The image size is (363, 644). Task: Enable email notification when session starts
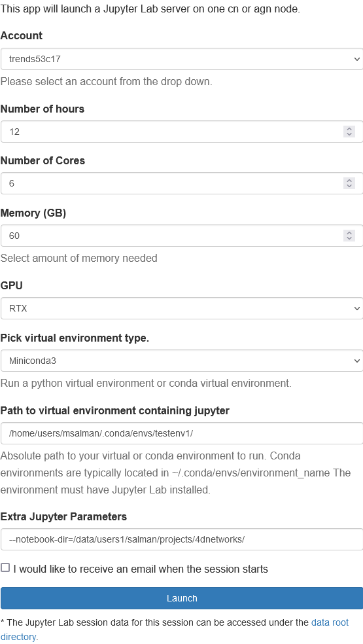coord(5,567)
